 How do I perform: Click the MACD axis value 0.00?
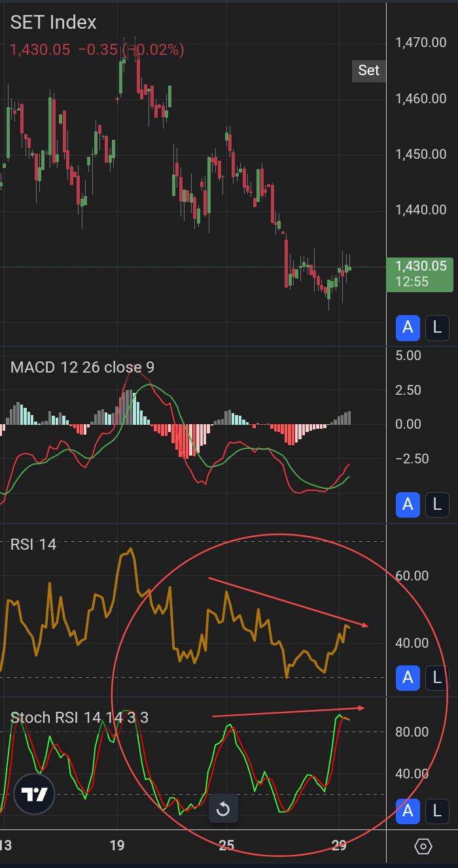[x=409, y=424]
